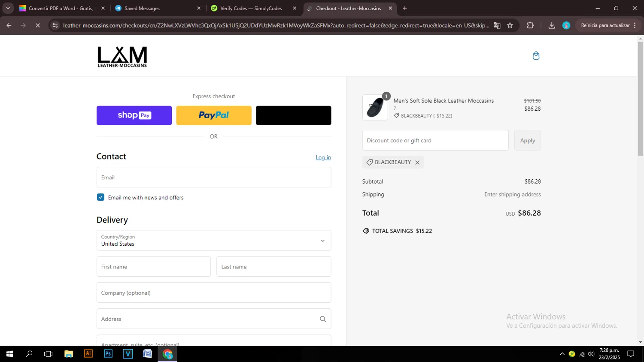Launch Photoshop from taskbar
Image resolution: width=644 pixels, height=362 pixels.
pyautogui.click(x=108, y=354)
